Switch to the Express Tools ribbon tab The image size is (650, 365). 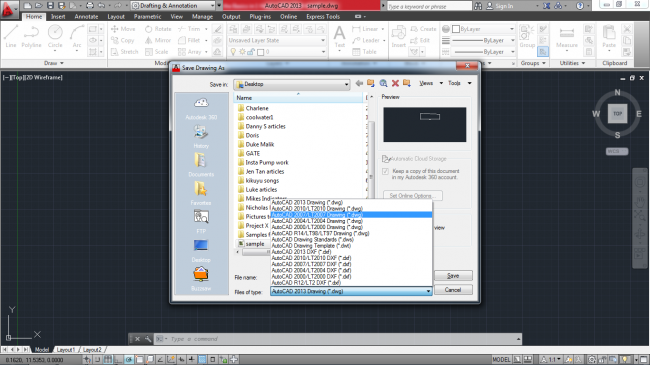click(323, 17)
